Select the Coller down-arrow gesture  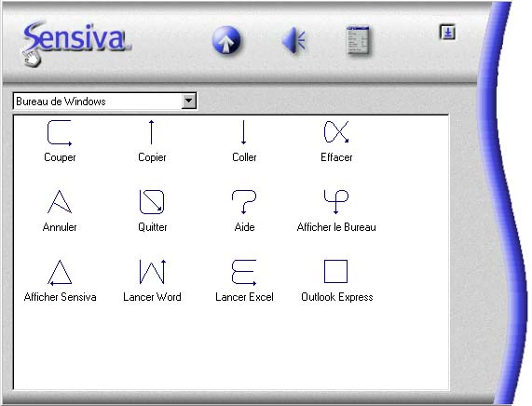coord(243,132)
